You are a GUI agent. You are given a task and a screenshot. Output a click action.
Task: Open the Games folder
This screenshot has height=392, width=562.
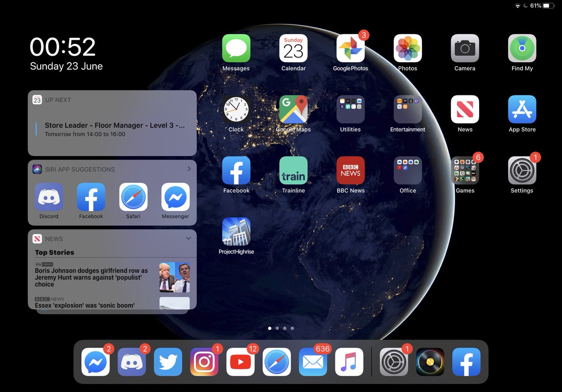[465, 171]
